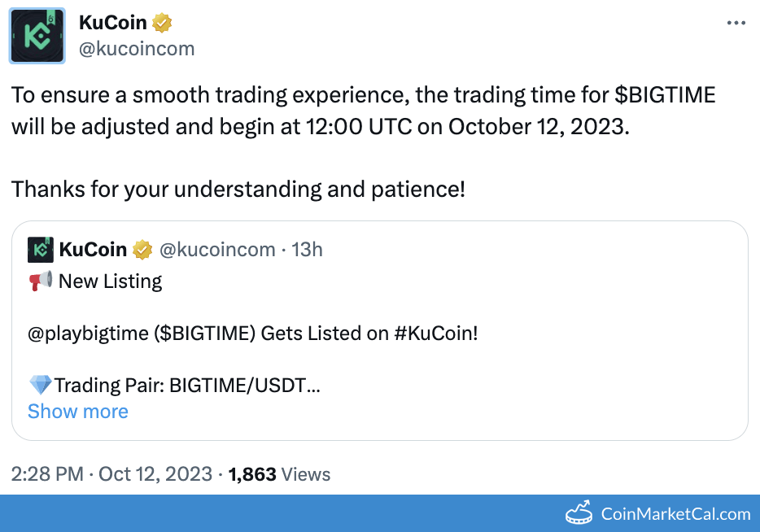Click the megaphone emoji before New Listing
The width and height of the screenshot is (760, 532).
tap(40, 282)
